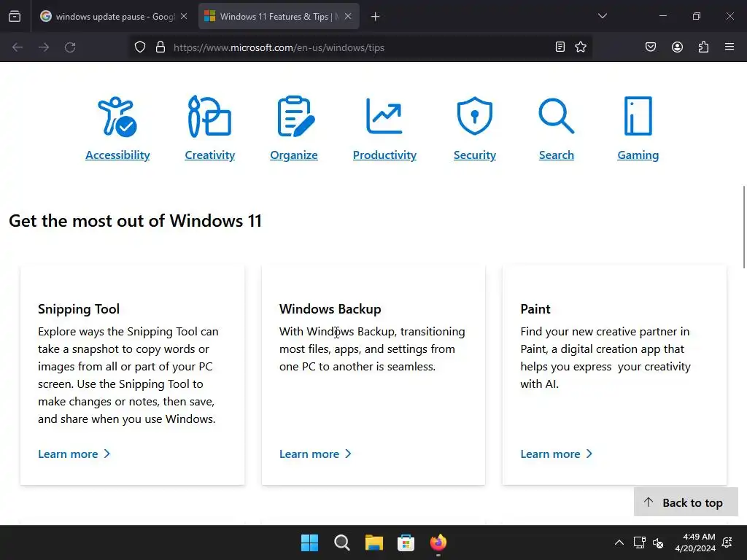Viewport: 747px width, 560px height.
Task: Open taskbar Search
Action: click(x=341, y=542)
